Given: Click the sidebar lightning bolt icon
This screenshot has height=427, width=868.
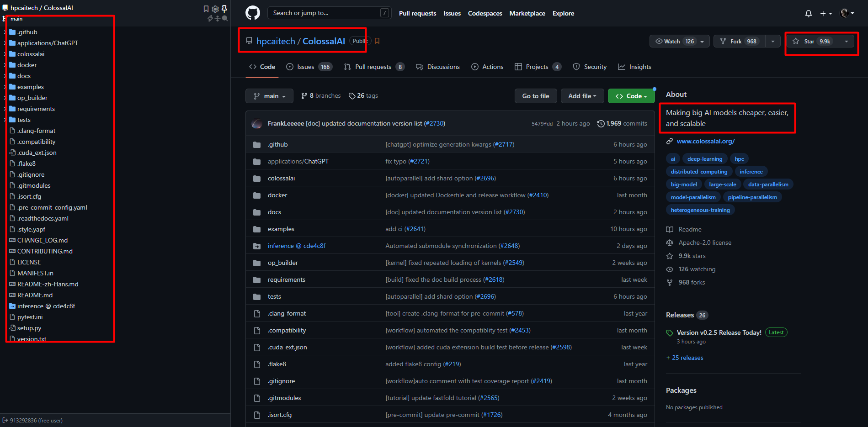Looking at the screenshot, I should point(210,18).
